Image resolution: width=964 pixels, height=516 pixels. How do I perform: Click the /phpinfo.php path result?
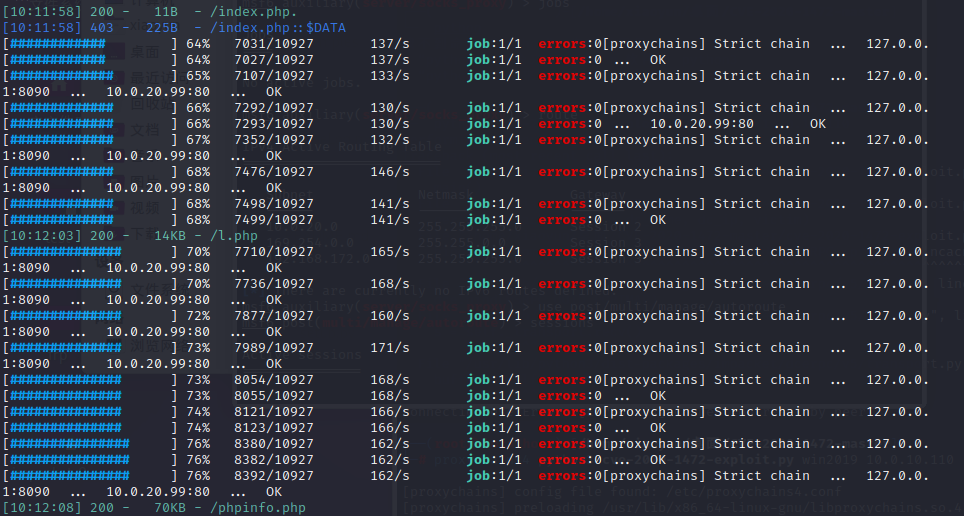click(258, 508)
